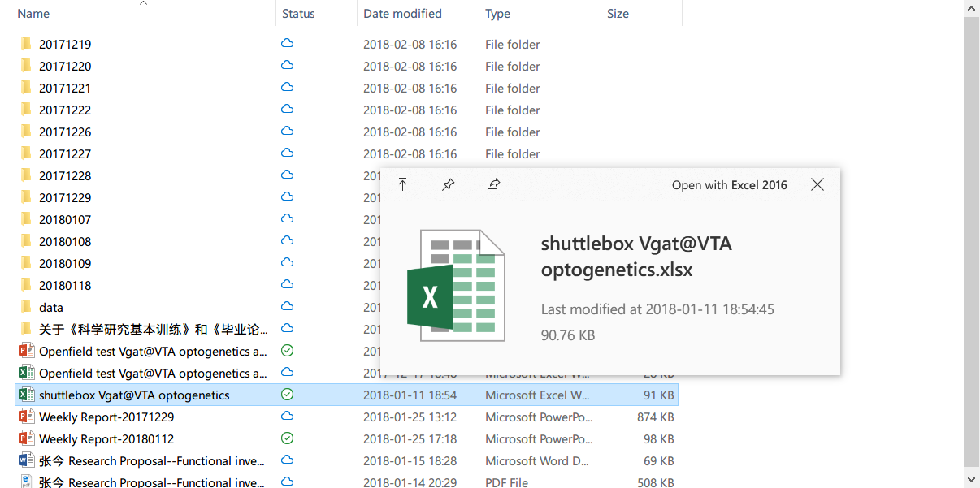Open with Excel 2016
The height and width of the screenshot is (488, 980).
(x=729, y=184)
